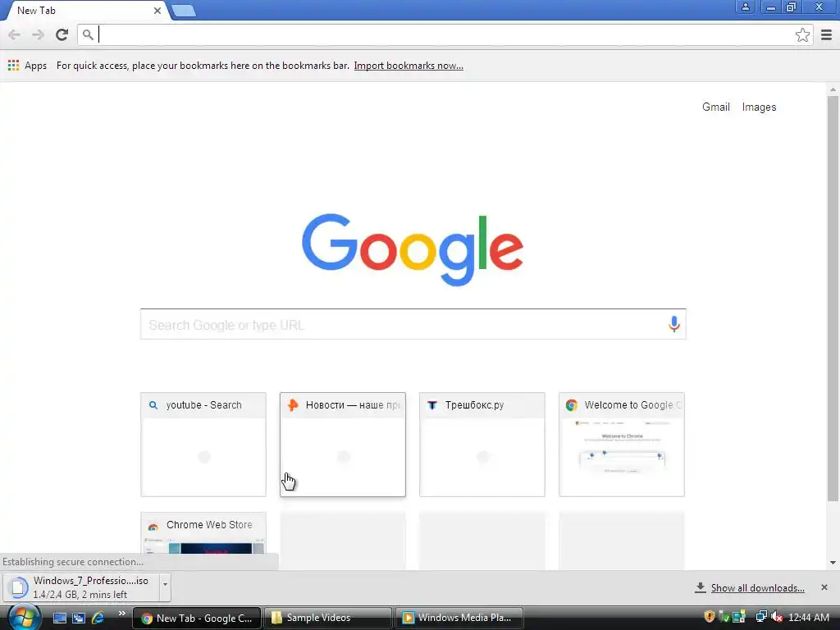Open the Трешбокс.ру tile
Image resolution: width=840 pixels, height=630 pixels.
[482, 445]
